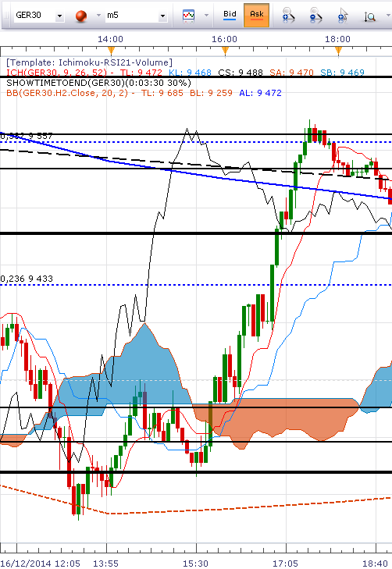Click the 18:00 orange timeline marker
This screenshot has height=569, width=392.
click(x=338, y=52)
